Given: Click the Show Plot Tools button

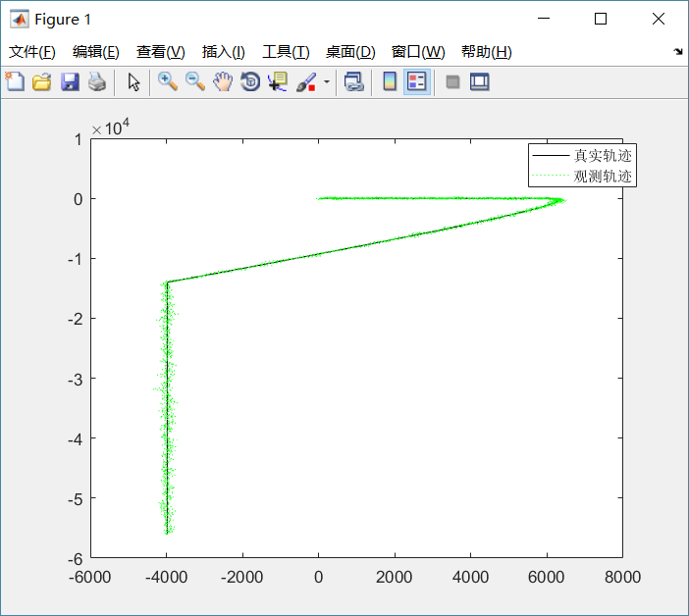Looking at the screenshot, I should click(x=479, y=82).
